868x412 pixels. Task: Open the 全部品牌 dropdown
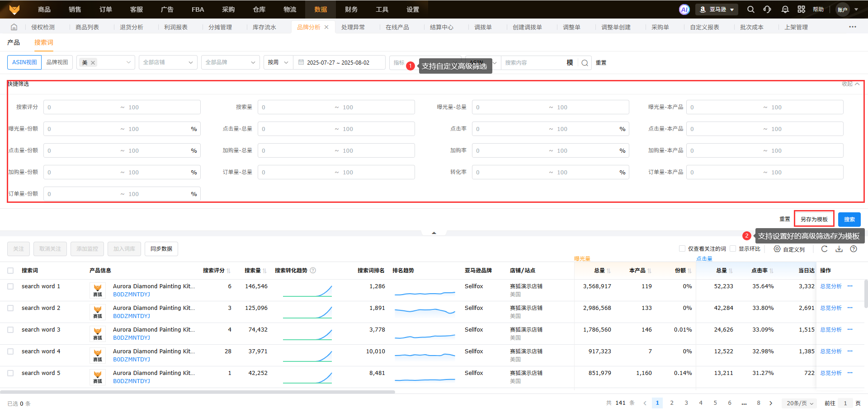230,62
